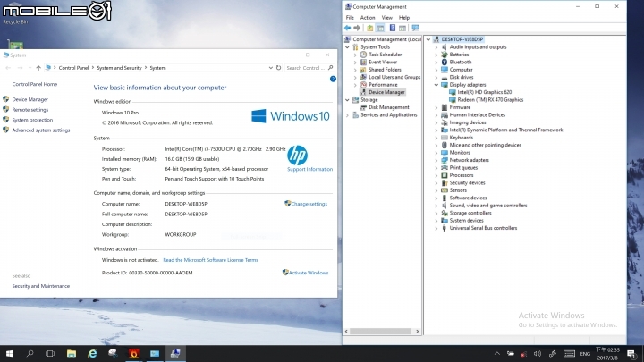Image resolution: width=644 pixels, height=362 pixels.
Task: Collapse the Display adapters node
Action: click(x=436, y=85)
